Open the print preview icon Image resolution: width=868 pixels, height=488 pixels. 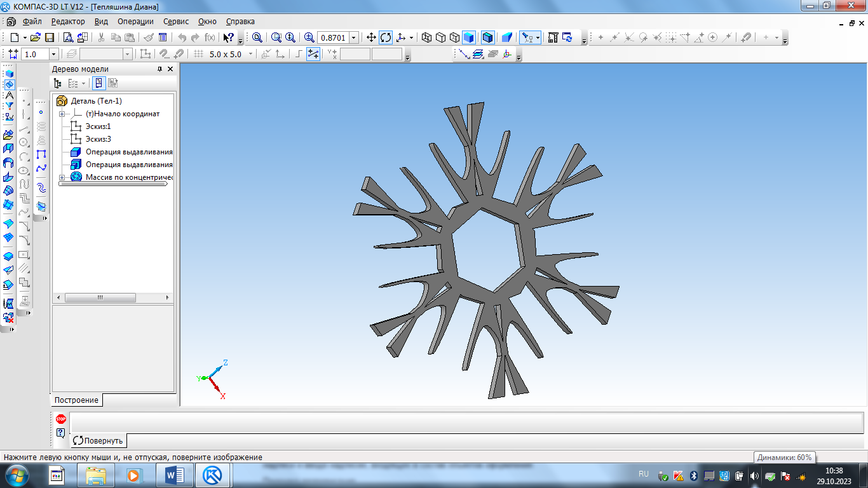68,37
